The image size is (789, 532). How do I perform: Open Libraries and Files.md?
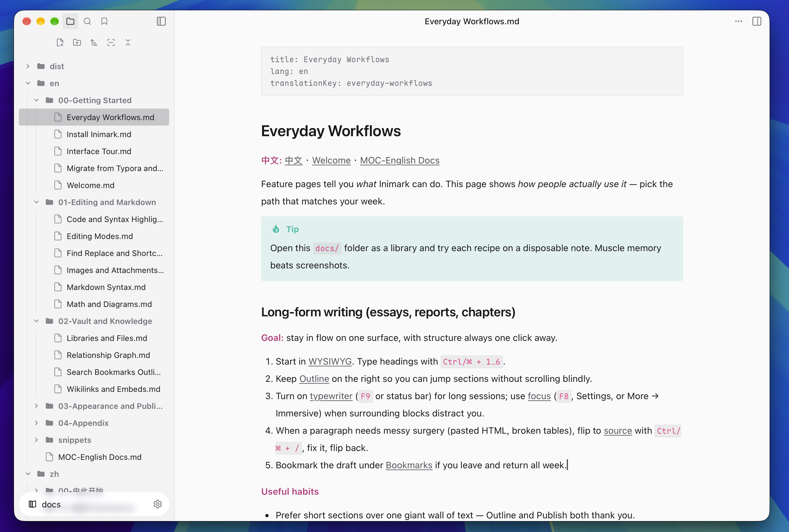click(94, 338)
